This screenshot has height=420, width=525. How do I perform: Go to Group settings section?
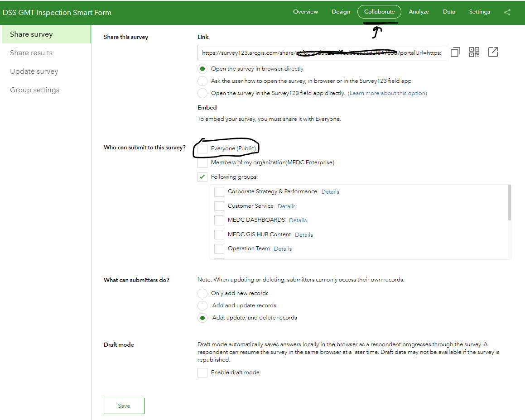(34, 90)
